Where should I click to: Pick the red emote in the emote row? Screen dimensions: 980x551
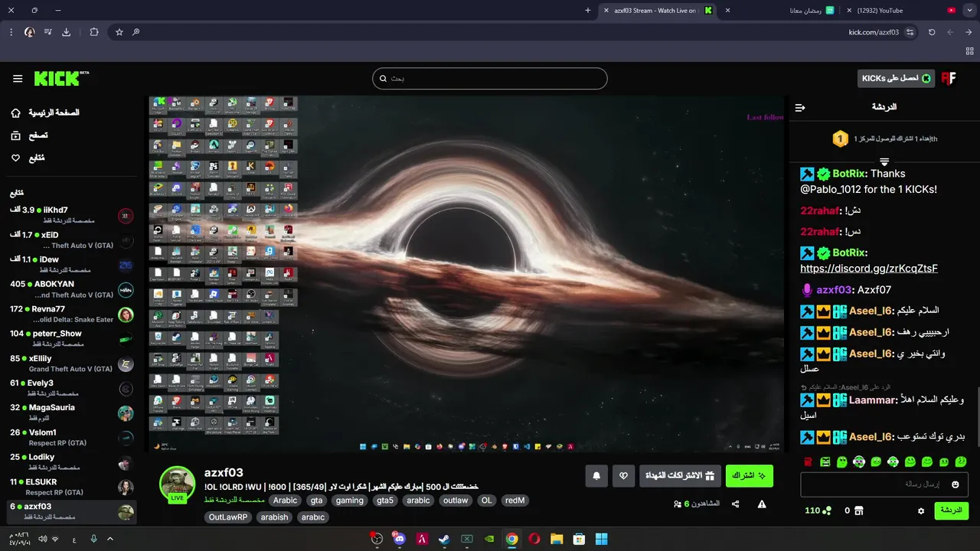pos(808,461)
